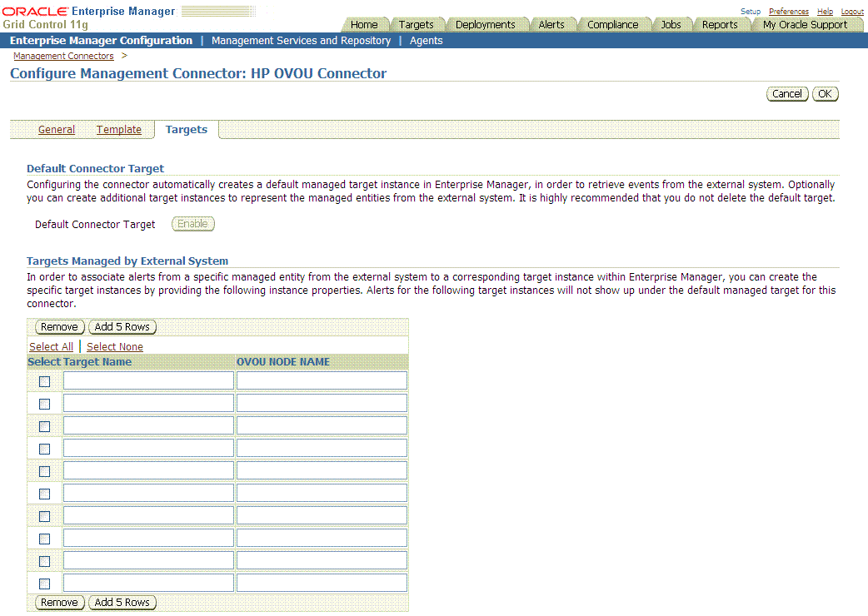The width and height of the screenshot is (868, 616).
Task: Cancel the connector configuration
Action: pyautogui.click(x=786, y=93)
